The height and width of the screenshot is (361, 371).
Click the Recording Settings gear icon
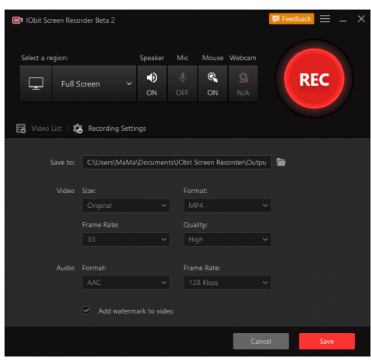[x=78, y=129]
